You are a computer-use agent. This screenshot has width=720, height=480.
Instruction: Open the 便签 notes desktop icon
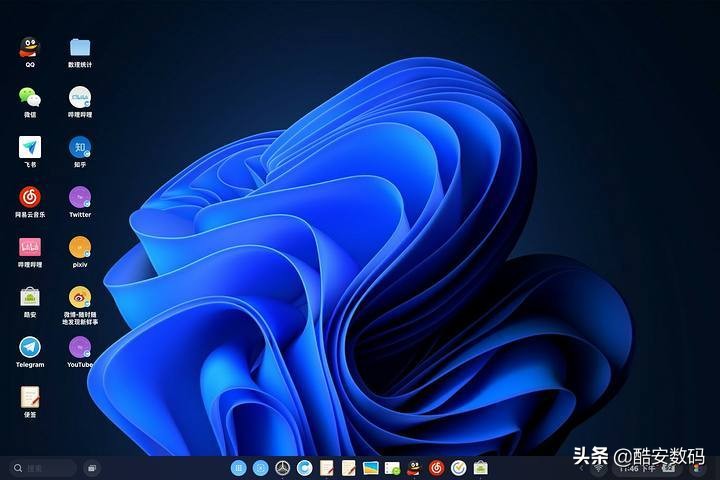pos(30,397)
